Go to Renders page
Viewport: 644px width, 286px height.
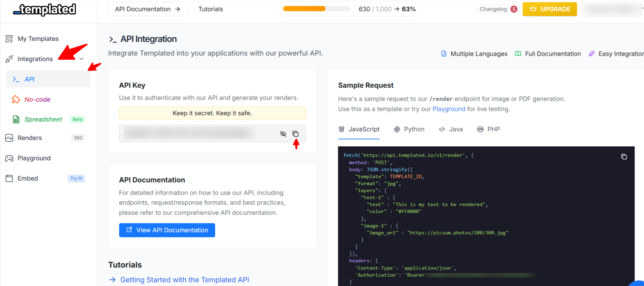pyautogui.click(x=30, y=138)
